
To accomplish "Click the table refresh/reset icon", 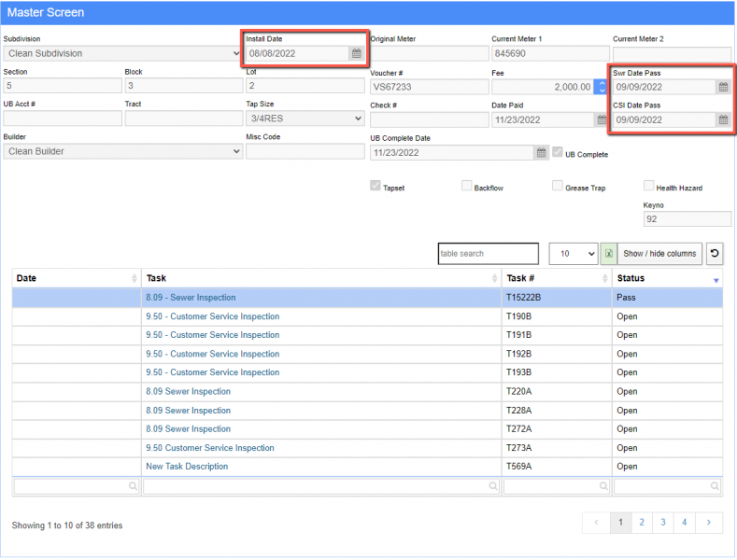I will click(x=714, y=254).
